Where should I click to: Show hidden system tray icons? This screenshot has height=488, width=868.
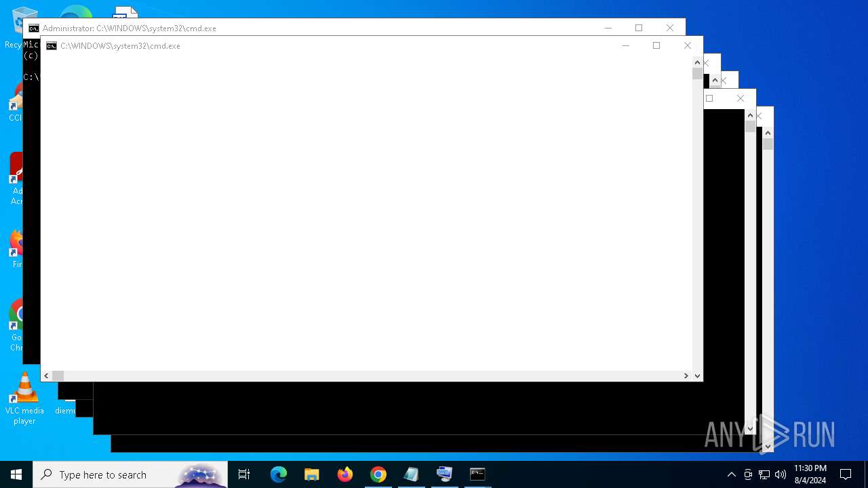(x=731, y=474)
